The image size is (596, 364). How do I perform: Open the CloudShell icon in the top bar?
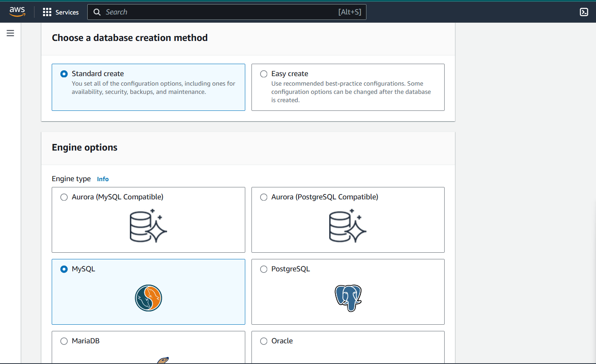click(584, 12)
